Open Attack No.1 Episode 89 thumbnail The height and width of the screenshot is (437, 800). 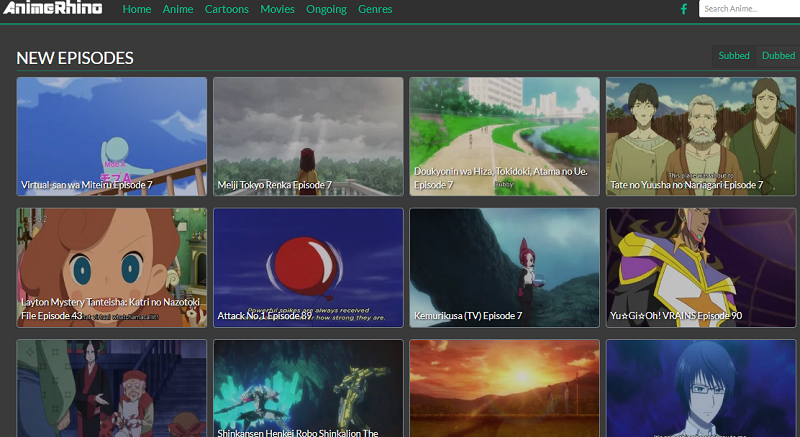(x=308, y=267)
